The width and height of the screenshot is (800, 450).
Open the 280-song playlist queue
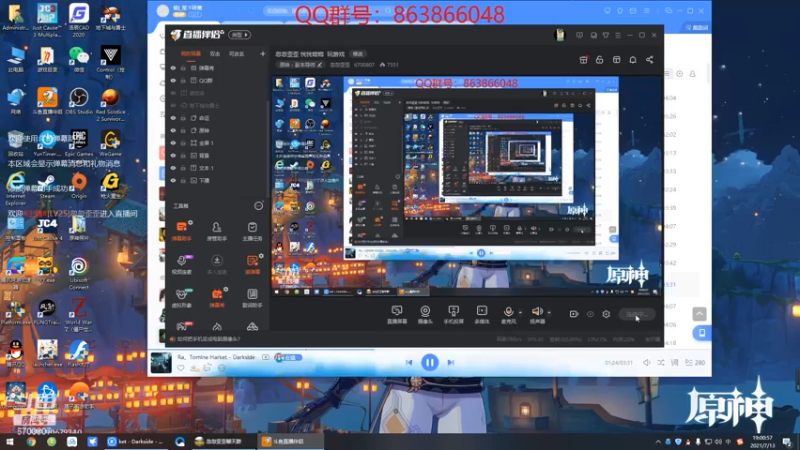tap(695, 362)
